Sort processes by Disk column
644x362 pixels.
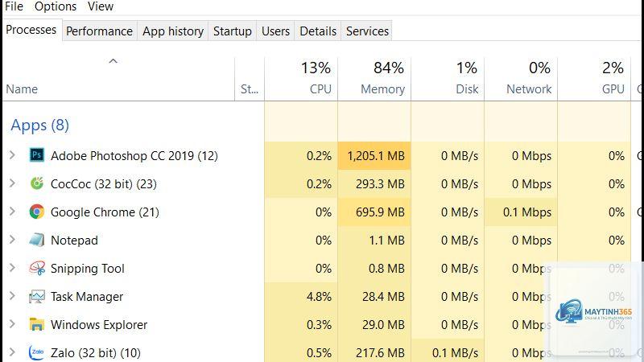pyautogui.click(x=448, y=78)
